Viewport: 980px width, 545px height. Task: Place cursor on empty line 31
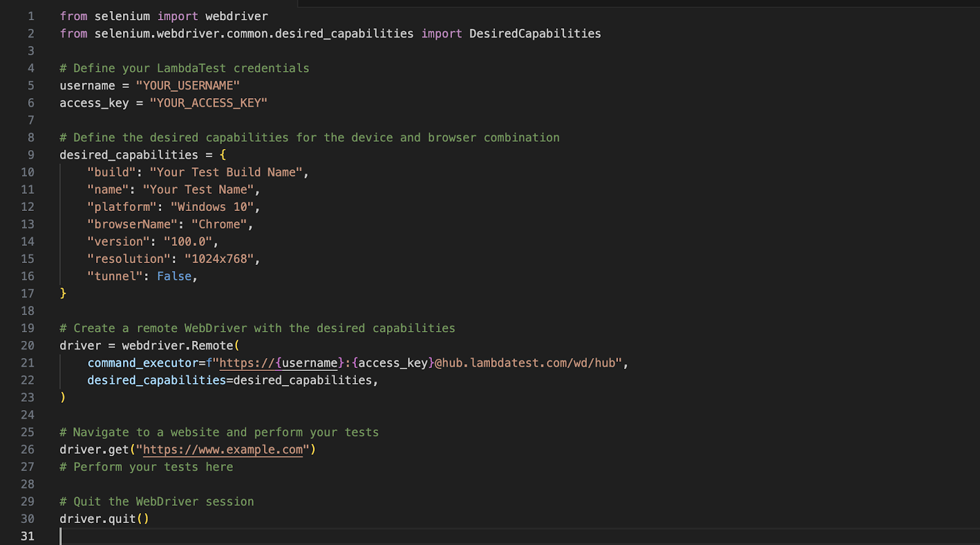[x=519, y=536]
